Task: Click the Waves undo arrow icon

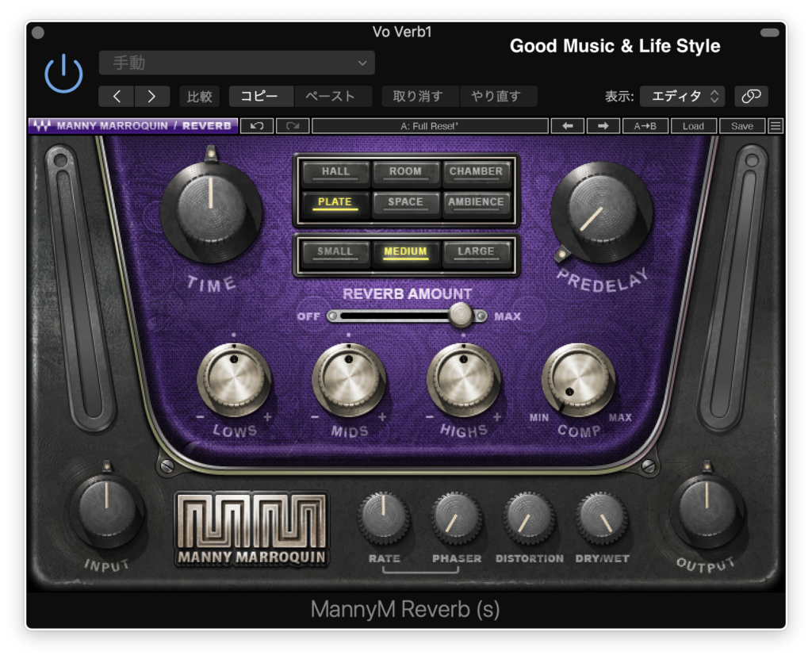Action: pyautogui.click(x=257, y=126)
